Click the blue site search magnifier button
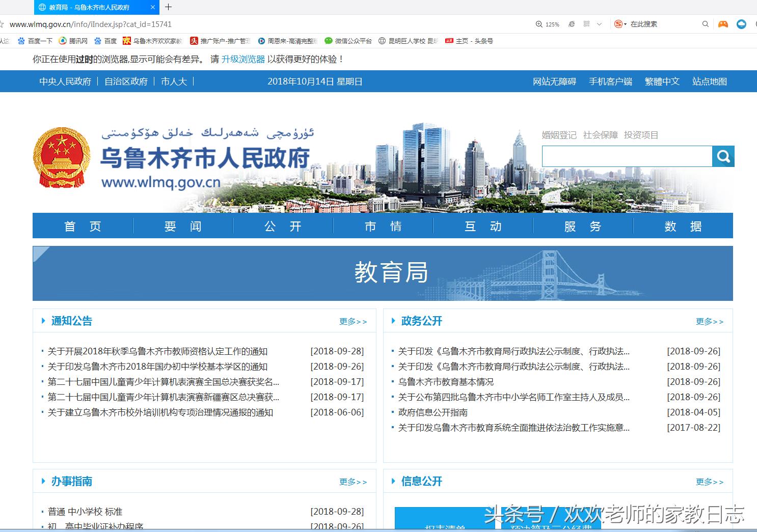This screenshot has width=757, height=532. [723, 156]
